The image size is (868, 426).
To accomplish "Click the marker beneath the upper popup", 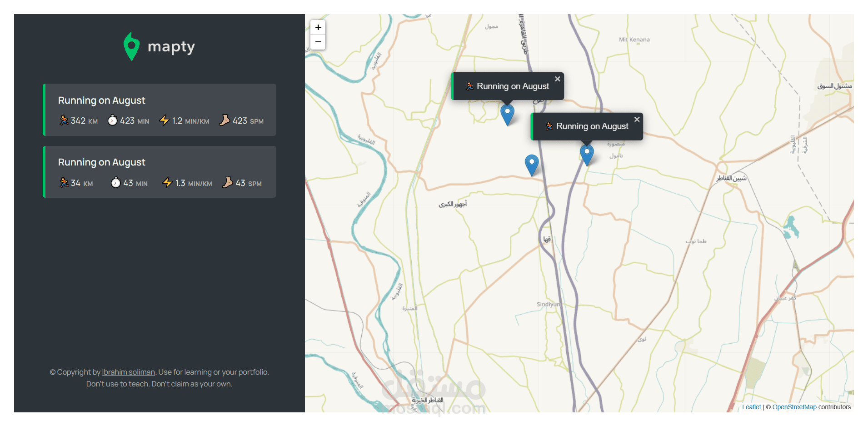I will pos(508,114).
